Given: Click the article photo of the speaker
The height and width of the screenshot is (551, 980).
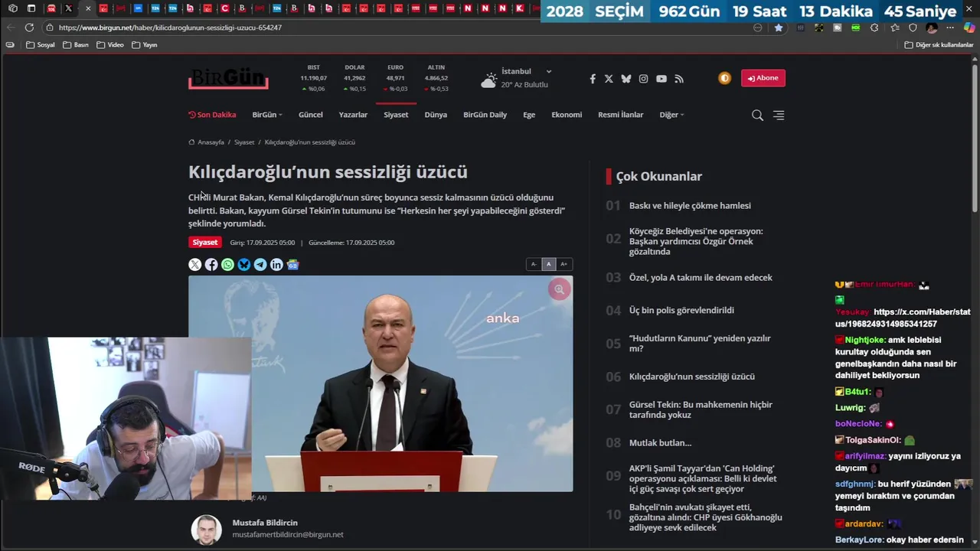Looking at the screenshot, I should pos(381,383).
